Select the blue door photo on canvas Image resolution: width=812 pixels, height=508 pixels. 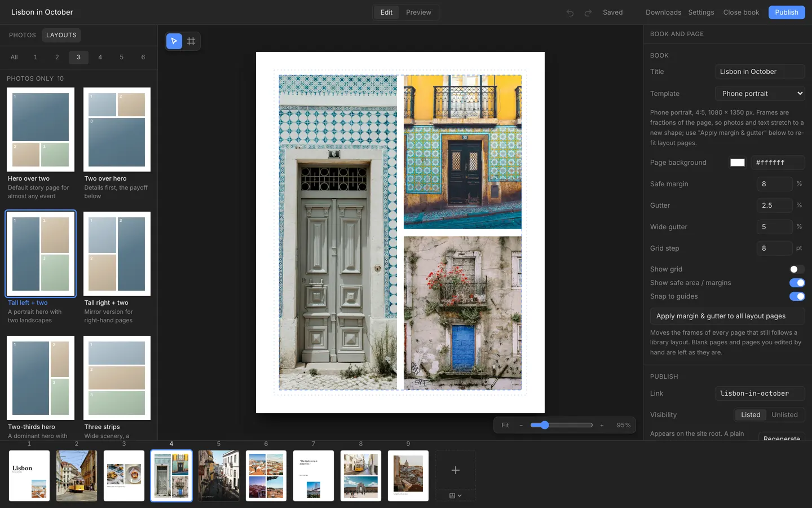coord(462,313)
